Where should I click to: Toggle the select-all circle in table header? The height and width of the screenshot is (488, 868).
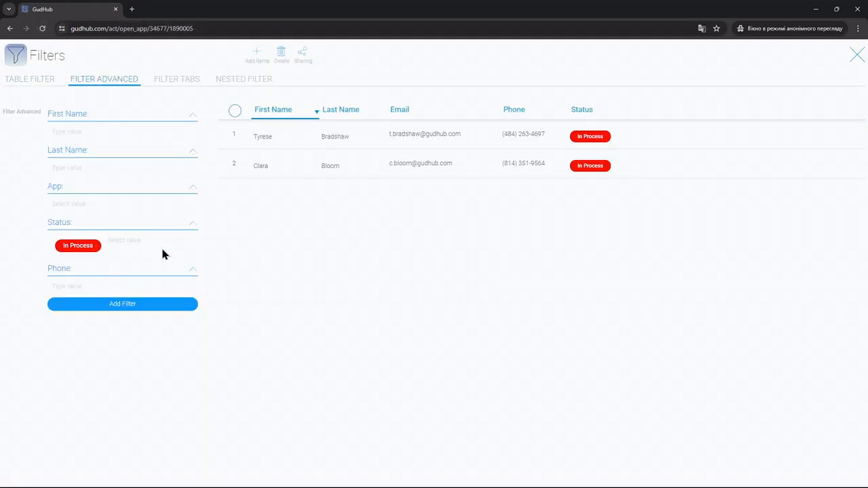(235, 111)
